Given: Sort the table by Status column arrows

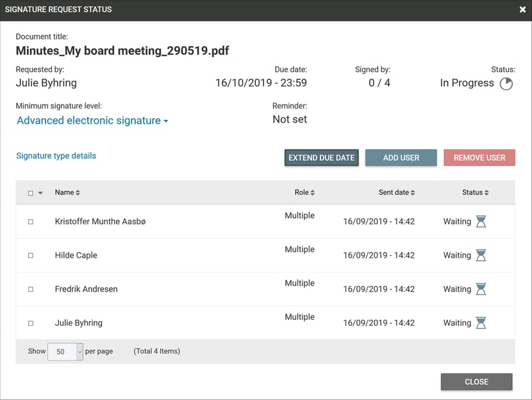Looking at the screenshot, I should click(486, 193).
